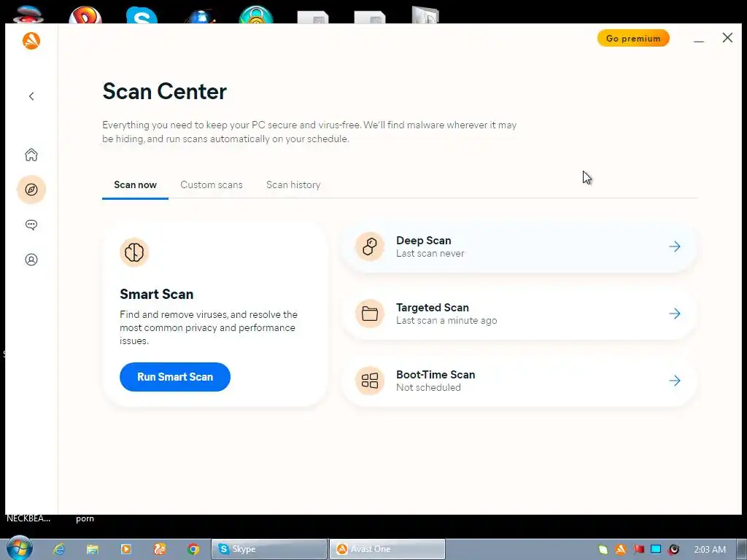
Task: Click the Show desktop strip
Action: 742,549
